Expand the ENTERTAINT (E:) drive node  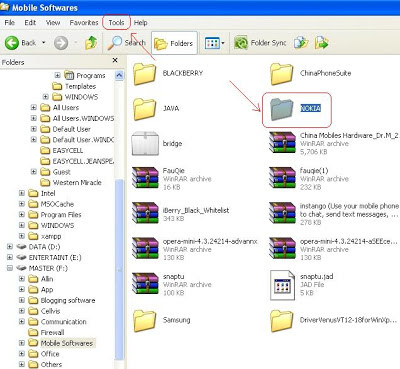[x=10, y=257]
